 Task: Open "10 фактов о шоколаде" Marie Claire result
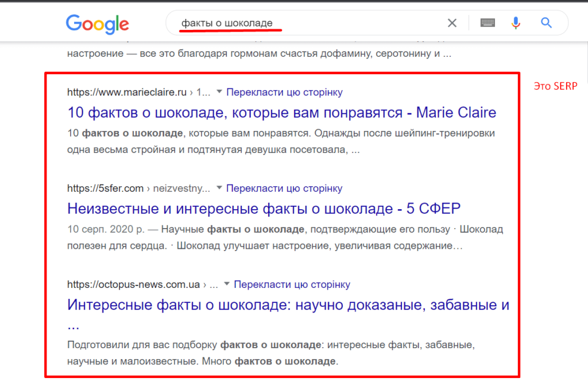click(x=281, y=113)
